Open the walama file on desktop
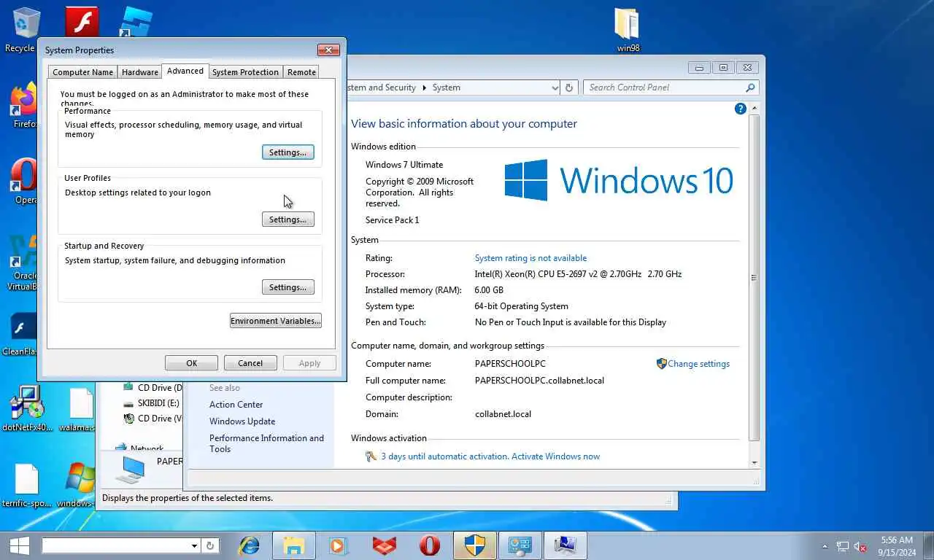 point(79,408)
